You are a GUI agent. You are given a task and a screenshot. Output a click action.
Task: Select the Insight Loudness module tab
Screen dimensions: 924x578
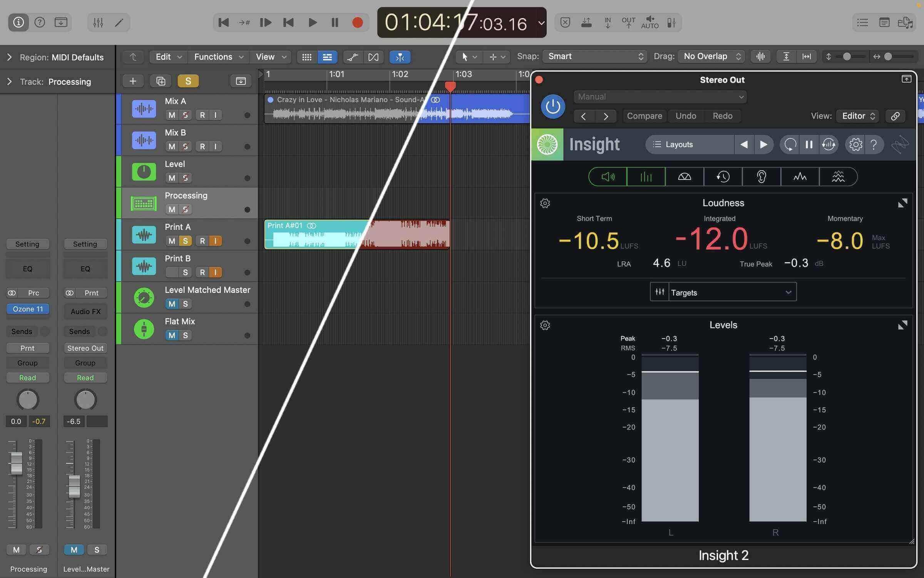(608, 177)
